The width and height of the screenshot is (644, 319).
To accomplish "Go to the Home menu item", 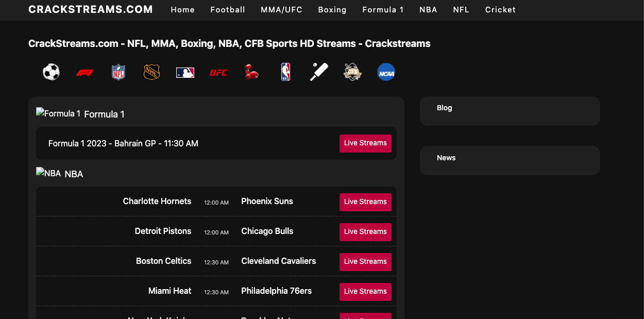I will pyautogui.click(x=183, y=10).
